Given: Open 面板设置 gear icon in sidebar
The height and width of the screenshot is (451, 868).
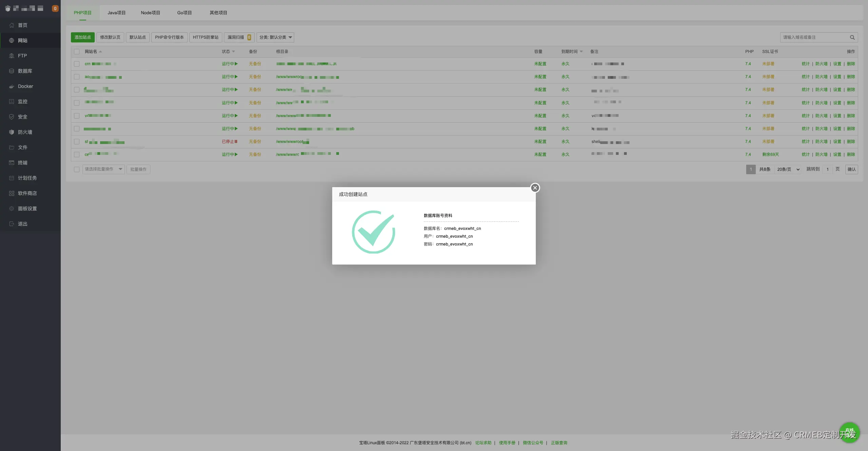Looking at the screenshot, I should point(12,209).
